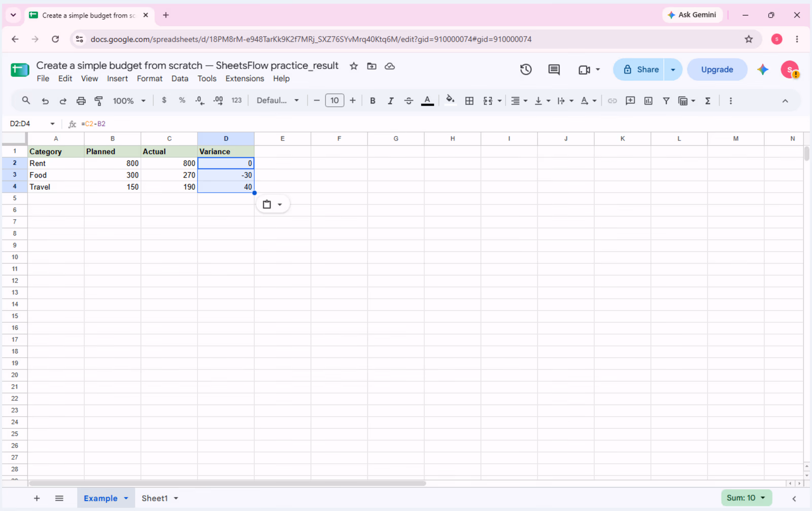This screenshot has height=511, width=812.
Task: Open the fill color bucket
Action: (450, 100)
